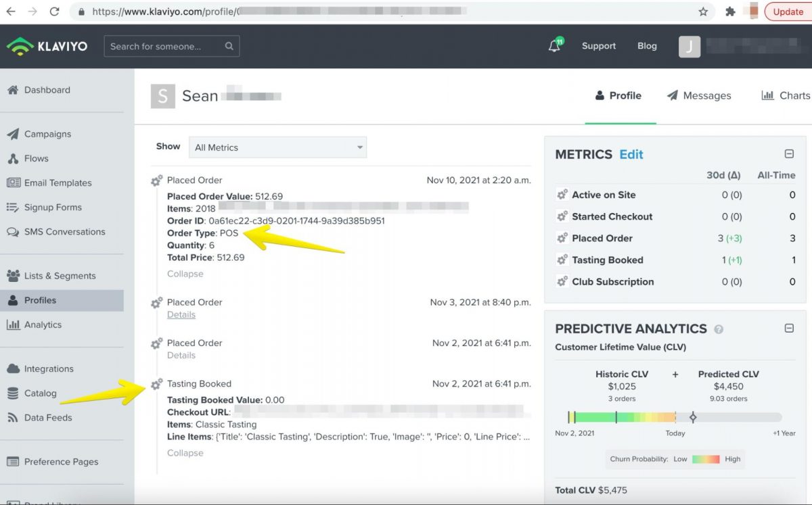Click the search magnifier icon
Screen dimensions: 812x505
pyautogui.click(x=229, y=46)
